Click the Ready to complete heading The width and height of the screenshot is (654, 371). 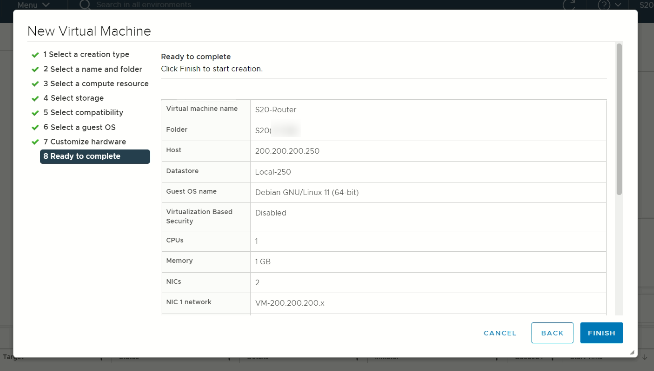pyautogui.click(x=196, y=56)
